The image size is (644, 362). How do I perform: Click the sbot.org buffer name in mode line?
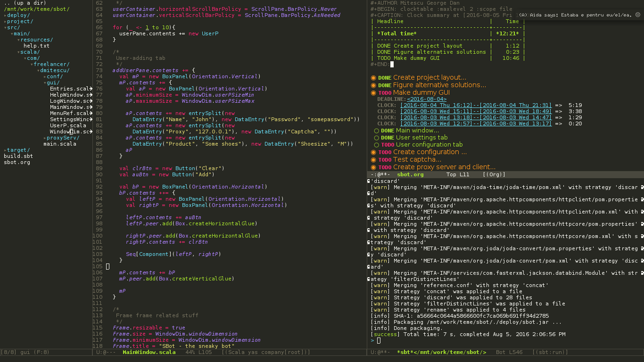(410, 174)
